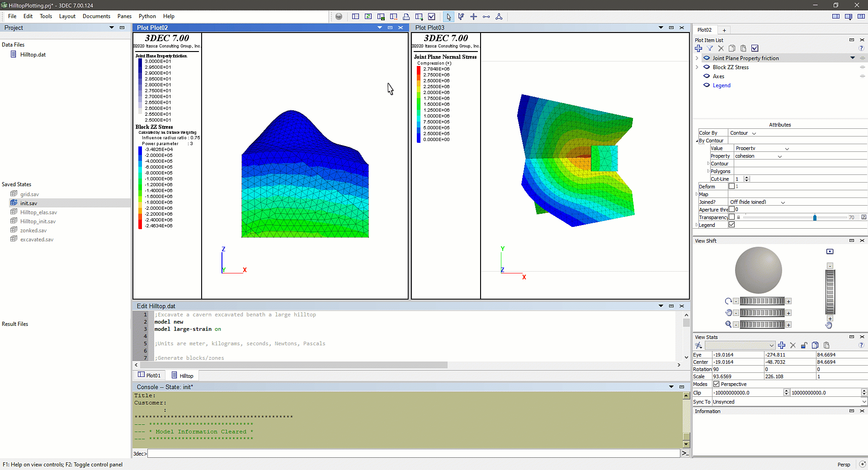
Task: Toggle visibility of Block ZZ Stress
Action: pos(707,67)
